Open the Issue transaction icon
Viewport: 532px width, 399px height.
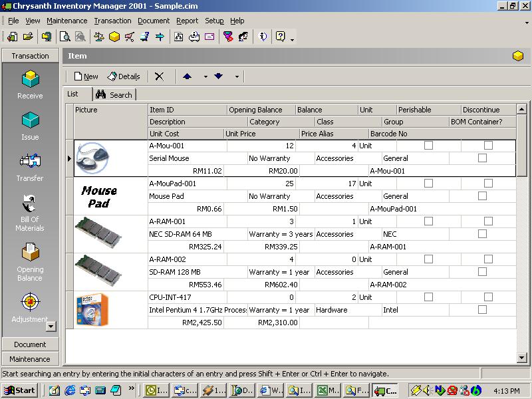[30, 122]
